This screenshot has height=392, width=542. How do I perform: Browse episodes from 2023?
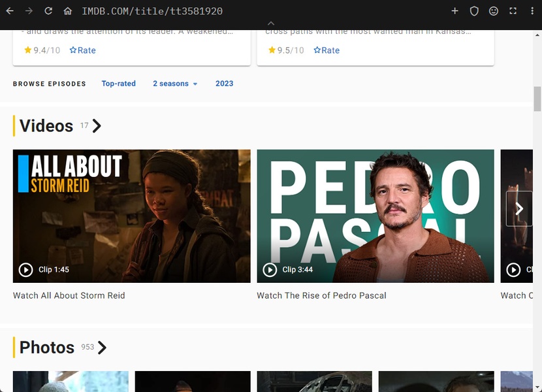click(224, 84)
